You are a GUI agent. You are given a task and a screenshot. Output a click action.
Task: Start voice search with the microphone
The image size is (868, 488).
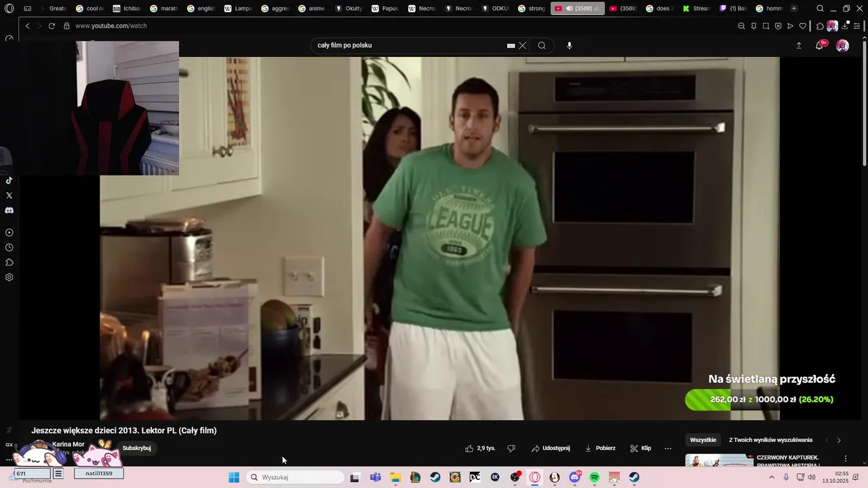[x=570, y=45]
